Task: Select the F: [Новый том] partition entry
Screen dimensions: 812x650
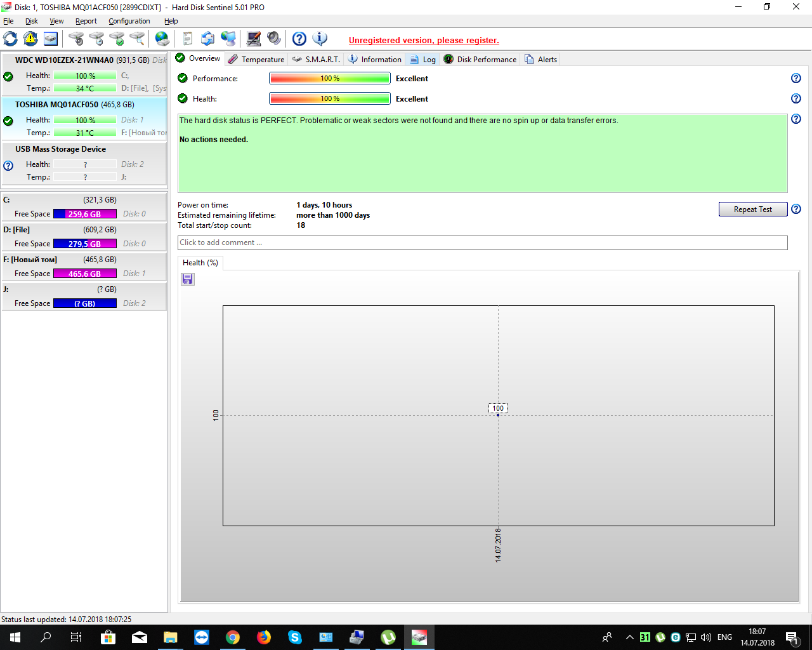Action: 84,266
